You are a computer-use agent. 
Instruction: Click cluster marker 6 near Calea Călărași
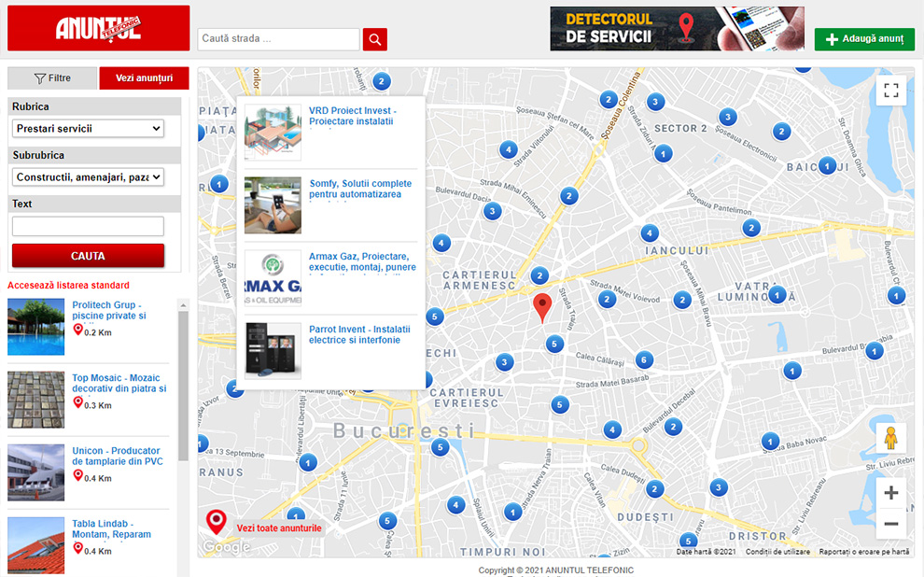(x=643, y=360)
